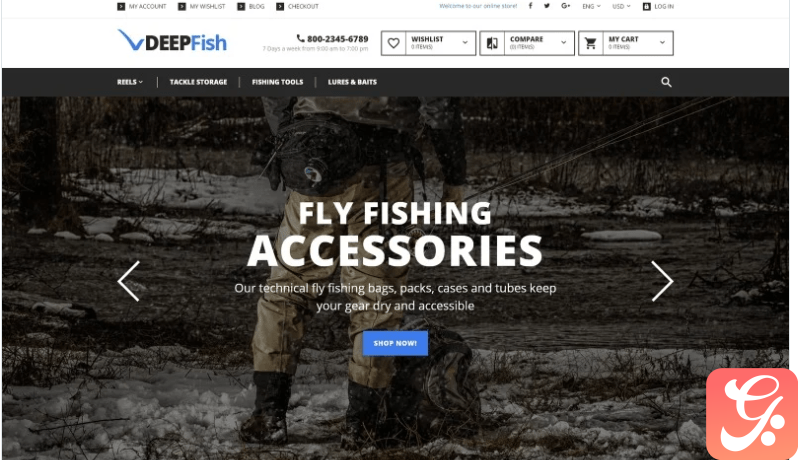Open the Reels menu
798x460 pixels.
(x=130, y=82)
